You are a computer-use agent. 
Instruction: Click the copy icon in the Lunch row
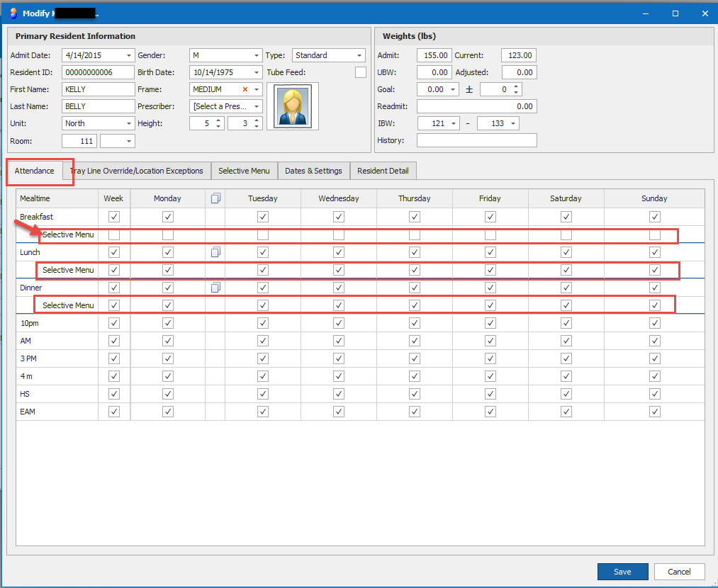215,252
